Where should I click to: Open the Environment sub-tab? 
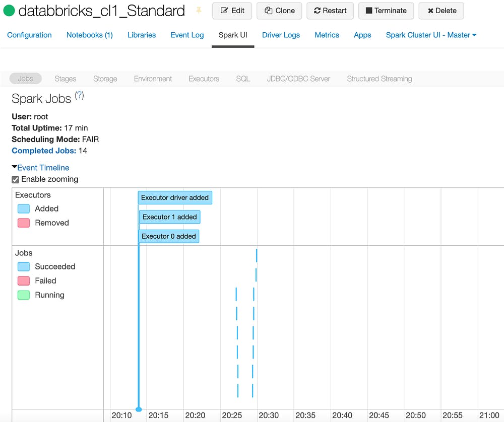point(153,79)
